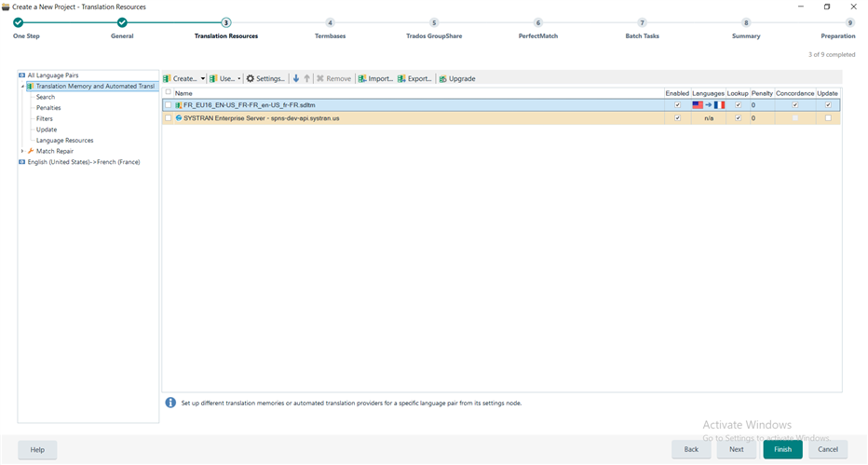Toggle Concordance for FR_EU16 translation memory

point(795,104)
